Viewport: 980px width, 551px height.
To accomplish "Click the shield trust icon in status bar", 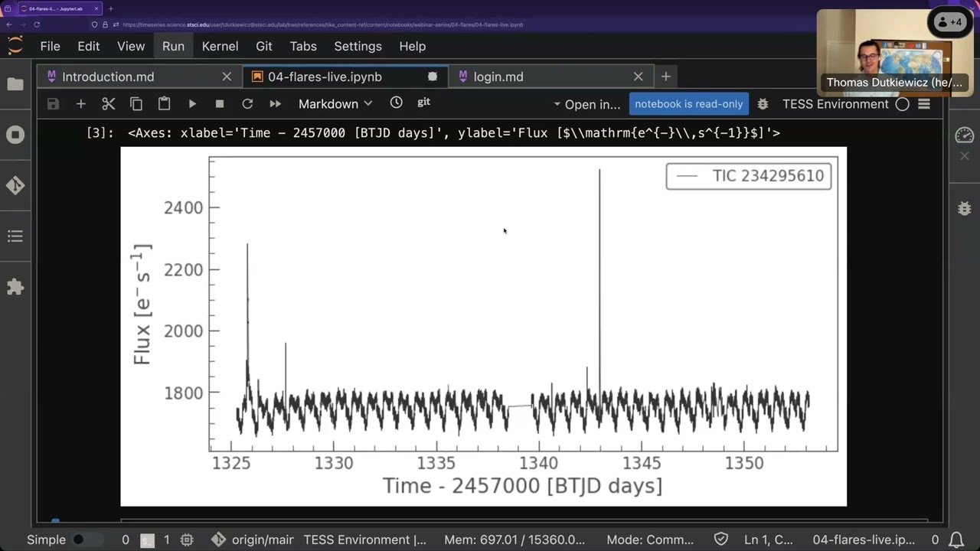I will (x=720, y=540).
